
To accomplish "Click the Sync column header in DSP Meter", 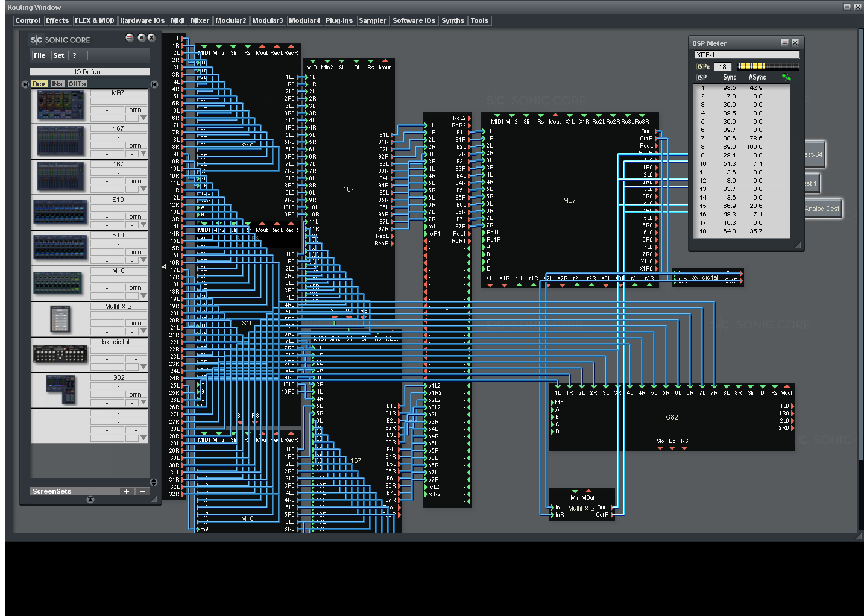I will point(730,77).
